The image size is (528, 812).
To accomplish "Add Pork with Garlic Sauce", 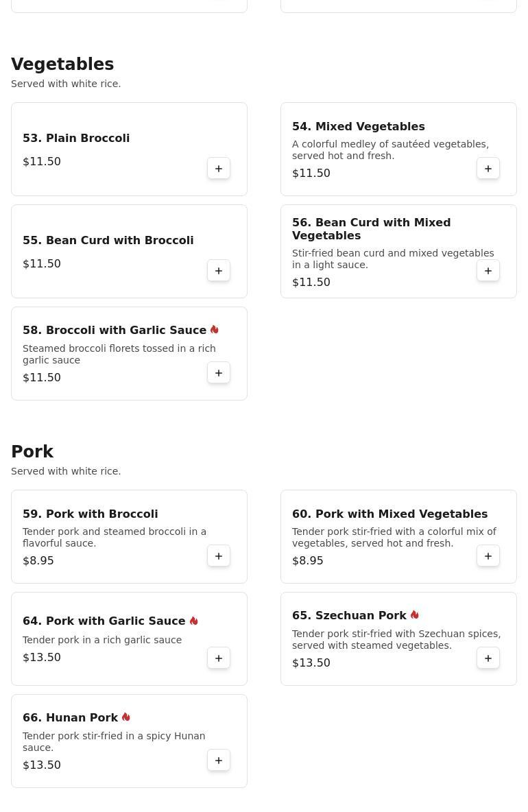I will [219, 658].
